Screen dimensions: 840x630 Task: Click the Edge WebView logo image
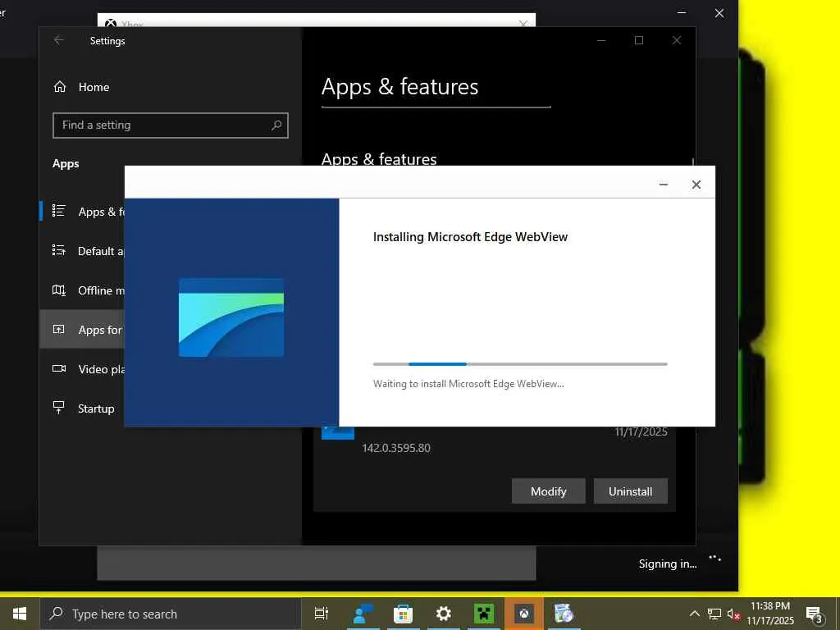[231, 317]
